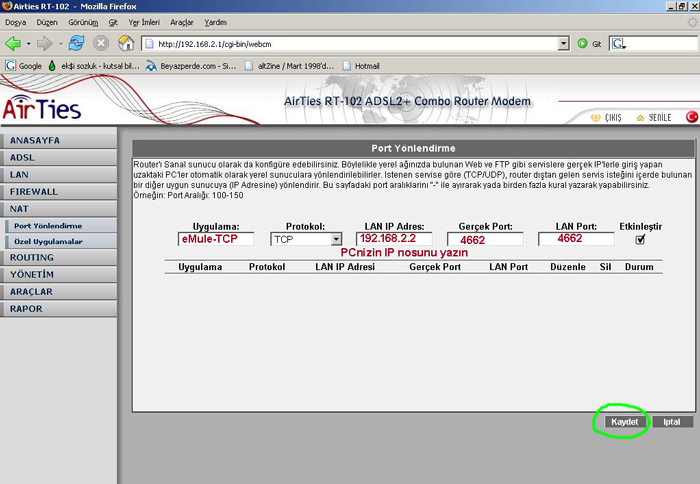The width and height of the screenshot is (700, 484).
Task: Go back with the green Back arrow
Action: (12, 44)
